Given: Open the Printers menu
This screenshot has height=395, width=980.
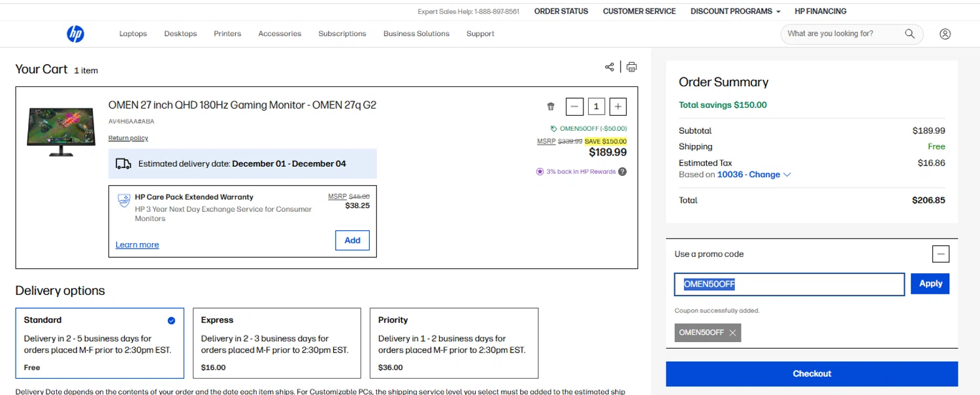Looking at the screenshot, I should click(227, 34).
